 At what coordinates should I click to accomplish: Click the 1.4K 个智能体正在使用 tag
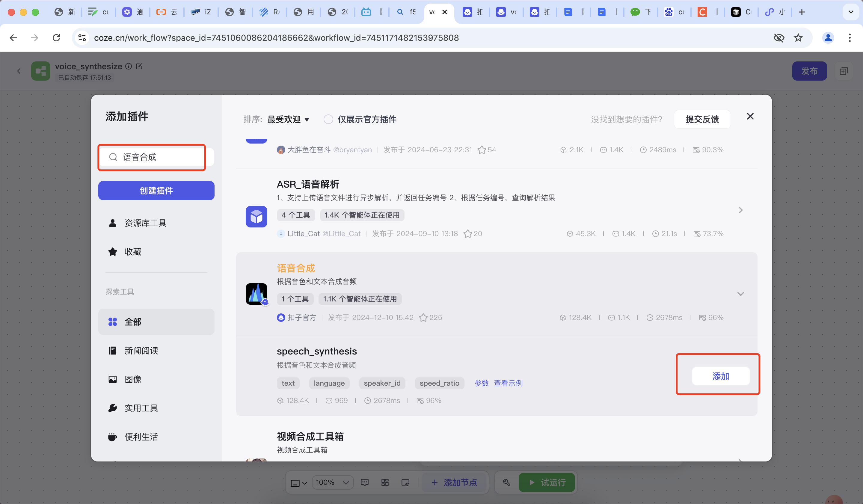[x=362, y=215]
